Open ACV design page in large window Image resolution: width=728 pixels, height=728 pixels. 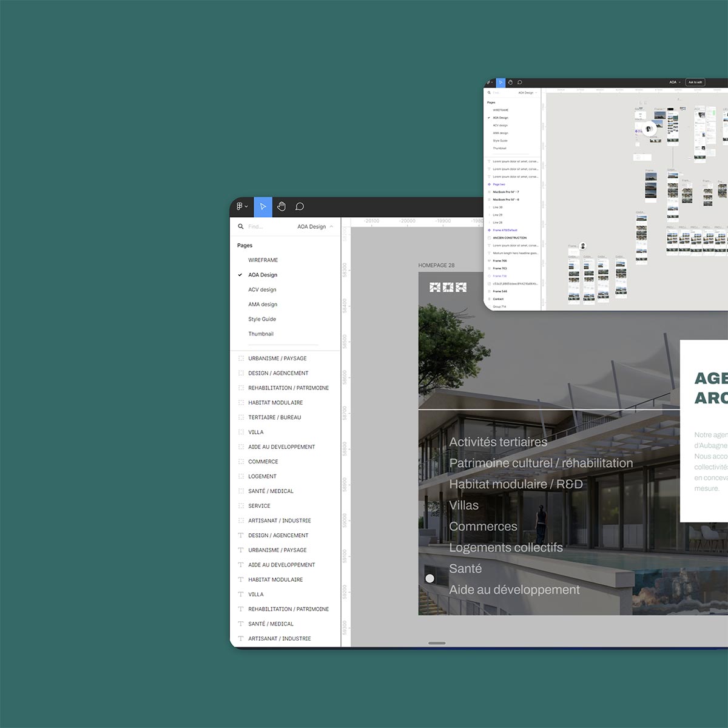262,289
